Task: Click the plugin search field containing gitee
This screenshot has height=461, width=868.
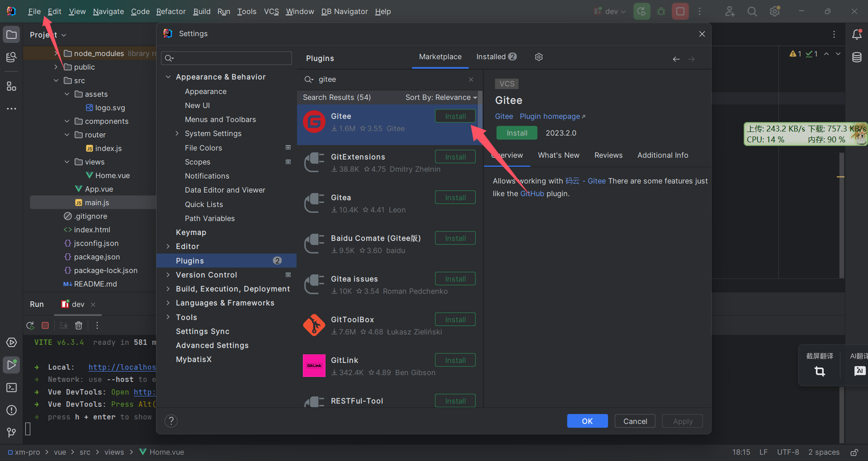Action: point(389,80)
